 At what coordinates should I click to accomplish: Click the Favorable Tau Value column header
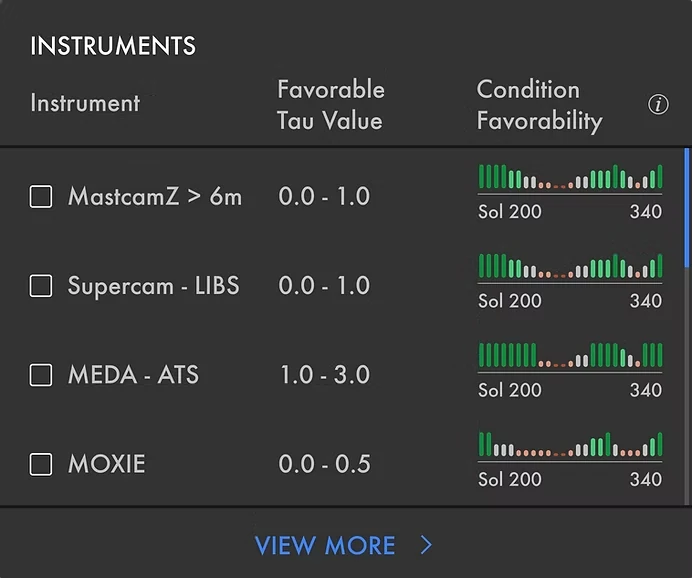[331, 105]
